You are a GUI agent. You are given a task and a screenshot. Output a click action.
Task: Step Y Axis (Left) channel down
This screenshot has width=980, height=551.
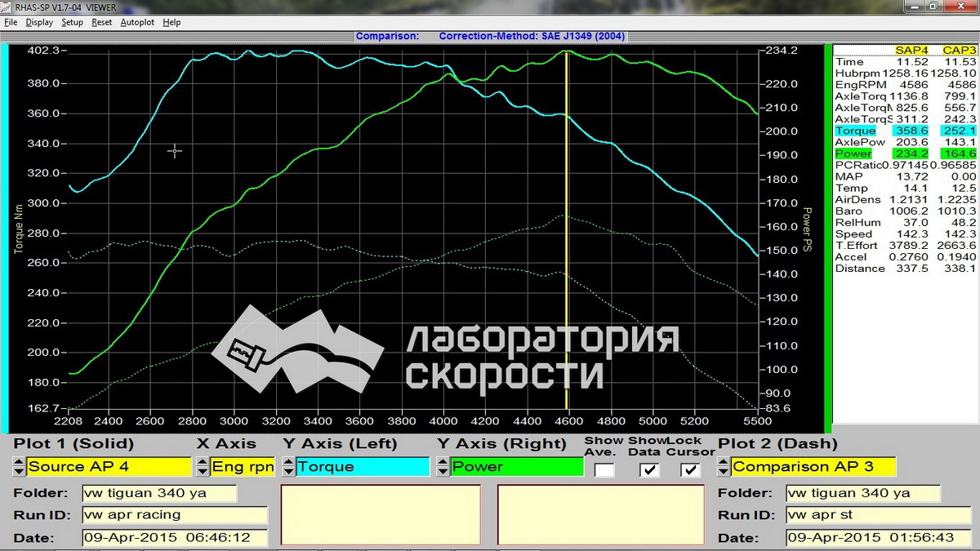click(287, 472)
